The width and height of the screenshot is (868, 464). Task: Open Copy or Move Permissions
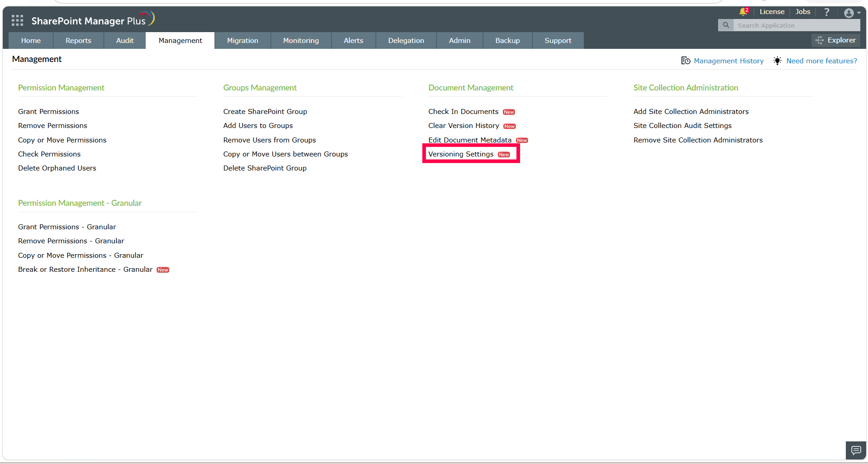coord(62,140)
